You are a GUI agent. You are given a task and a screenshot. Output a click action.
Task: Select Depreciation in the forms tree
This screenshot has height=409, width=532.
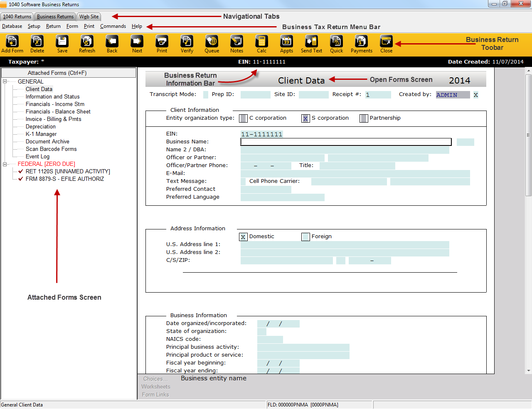click(40, 127)
